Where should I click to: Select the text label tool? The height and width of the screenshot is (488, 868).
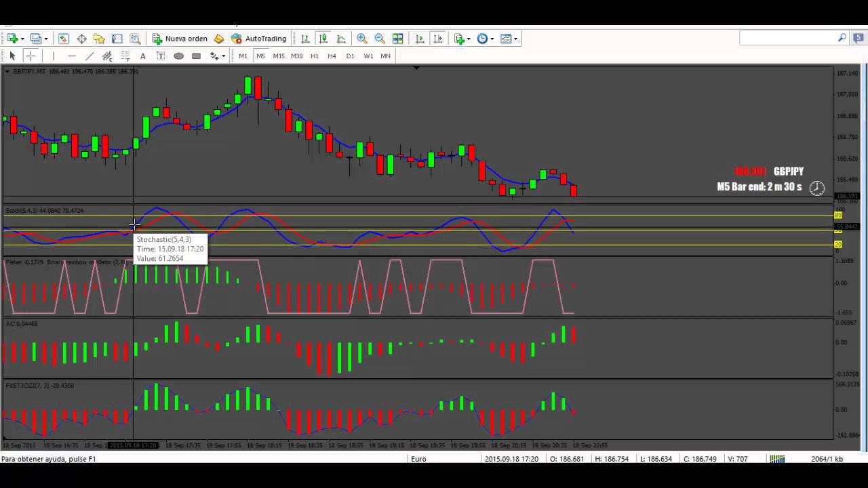click(x=161, y=56)
